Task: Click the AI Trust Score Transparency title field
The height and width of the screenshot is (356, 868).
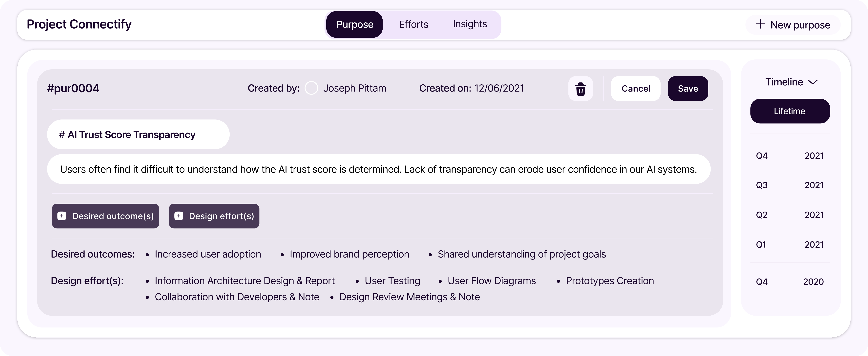Action: (x=138, y=135)
